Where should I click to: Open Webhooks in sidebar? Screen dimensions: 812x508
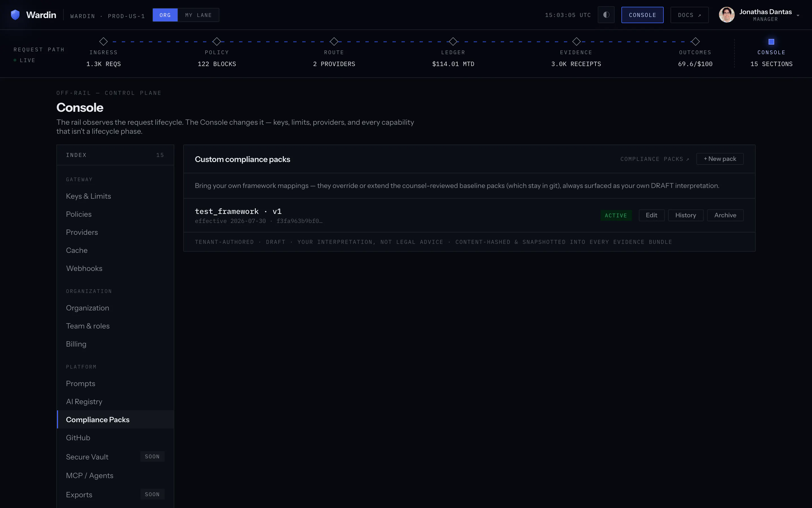click(115, 268)
